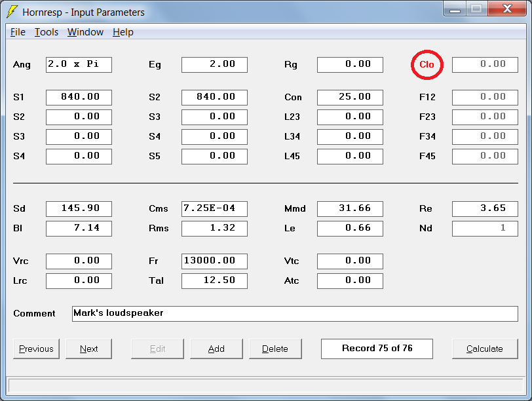This screenshot has width=532, height=401.
Task: Click the Nd label
Action: point(426,228)
